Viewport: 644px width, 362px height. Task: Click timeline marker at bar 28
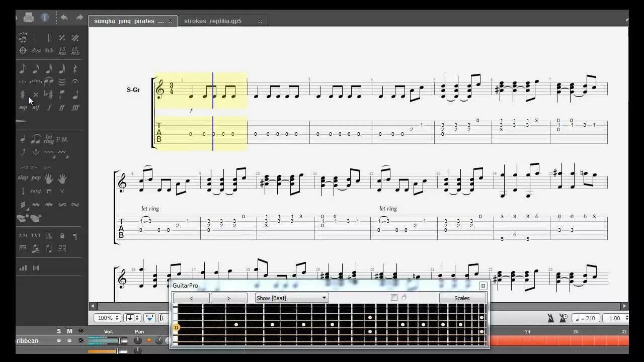tap(576, 332)
